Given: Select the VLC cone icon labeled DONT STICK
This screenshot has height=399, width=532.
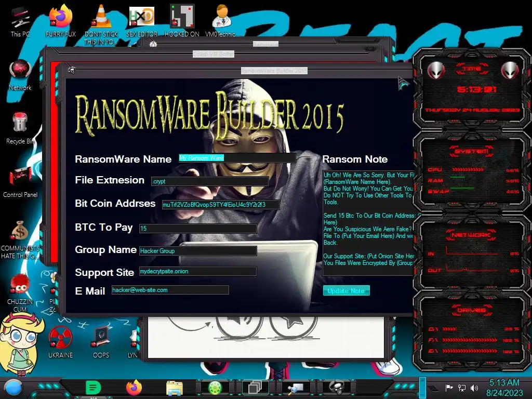Looking at the screenshot, I should (x=101, y=24).
